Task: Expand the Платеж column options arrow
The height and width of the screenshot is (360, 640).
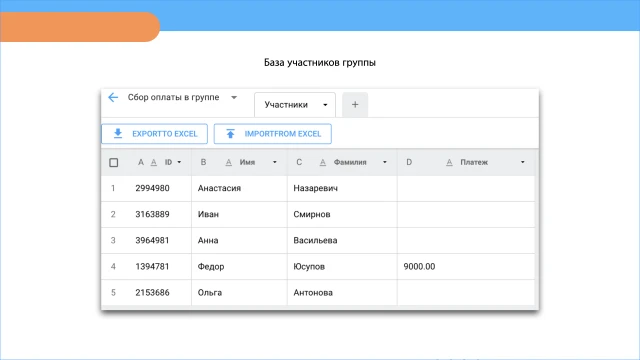Action: pos(522,162)
